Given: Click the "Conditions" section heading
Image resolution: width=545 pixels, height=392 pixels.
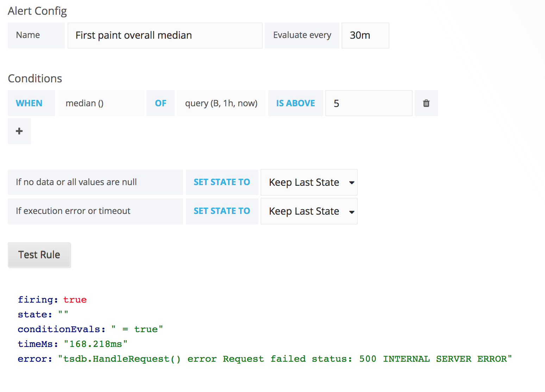Looking at the screenshot, I should tap(35, 78).
